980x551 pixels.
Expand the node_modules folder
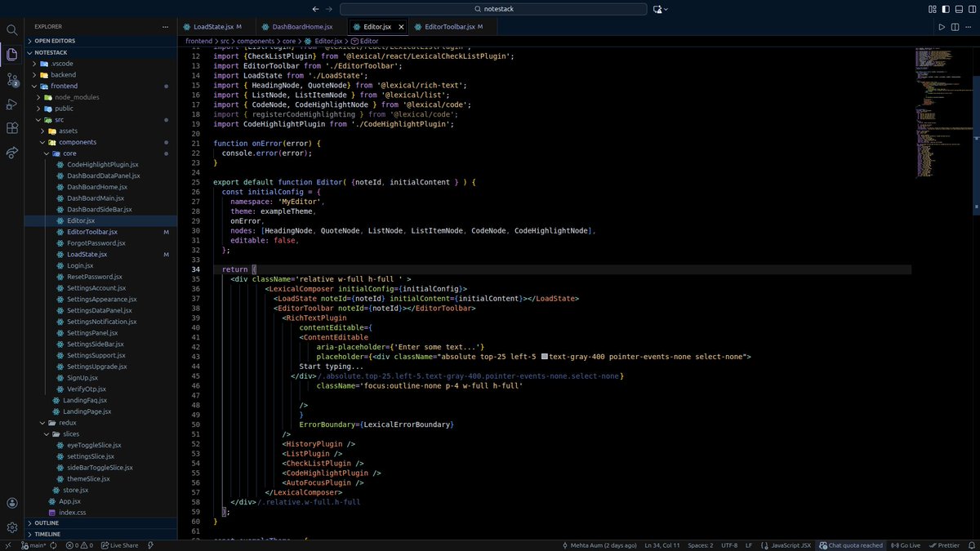(102, 97)
